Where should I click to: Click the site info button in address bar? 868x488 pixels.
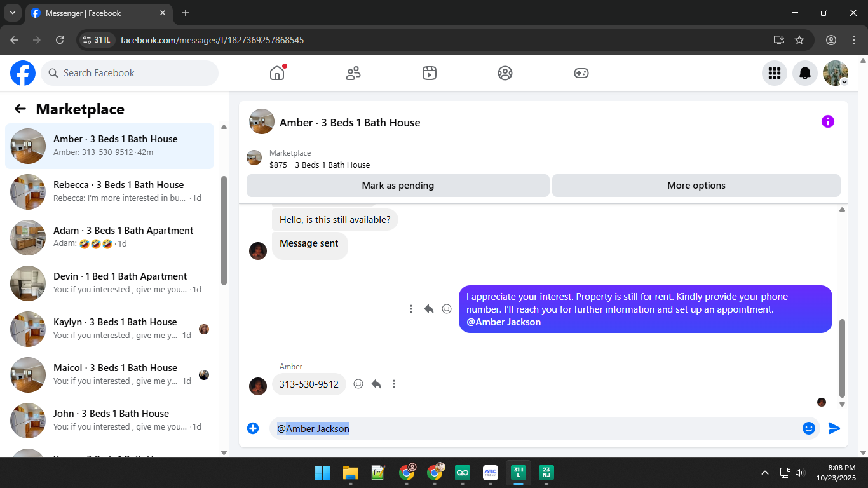pos(97,40)
